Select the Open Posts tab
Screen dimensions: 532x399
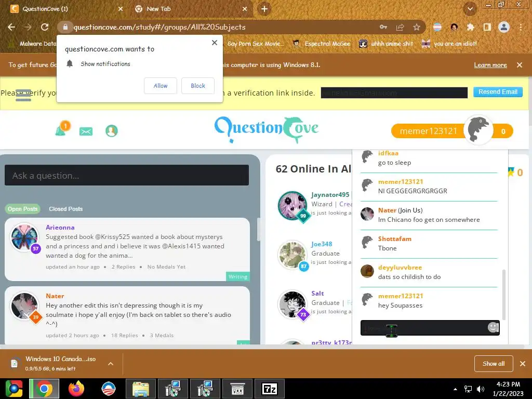22,209
